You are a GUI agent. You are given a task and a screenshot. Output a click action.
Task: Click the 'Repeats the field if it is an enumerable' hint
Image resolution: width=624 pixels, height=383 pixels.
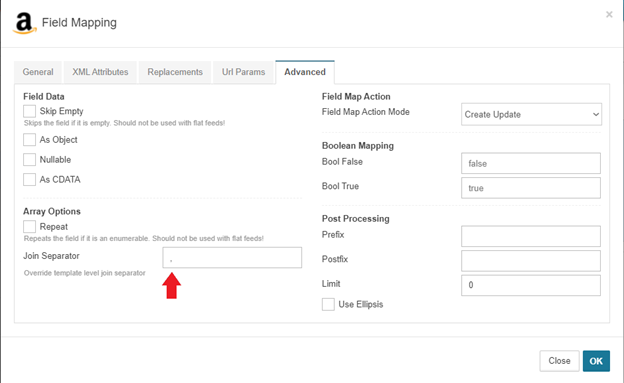pos(144,238)
